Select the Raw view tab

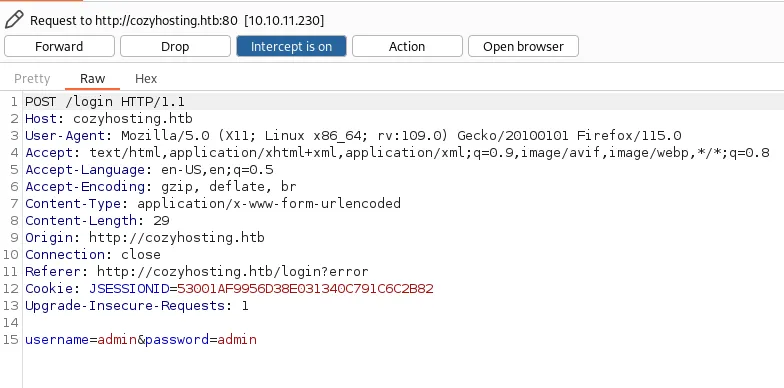92,78
